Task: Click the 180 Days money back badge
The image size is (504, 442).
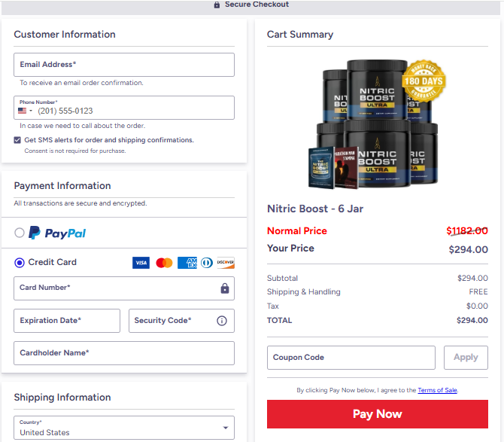Action: coord(424,81)
